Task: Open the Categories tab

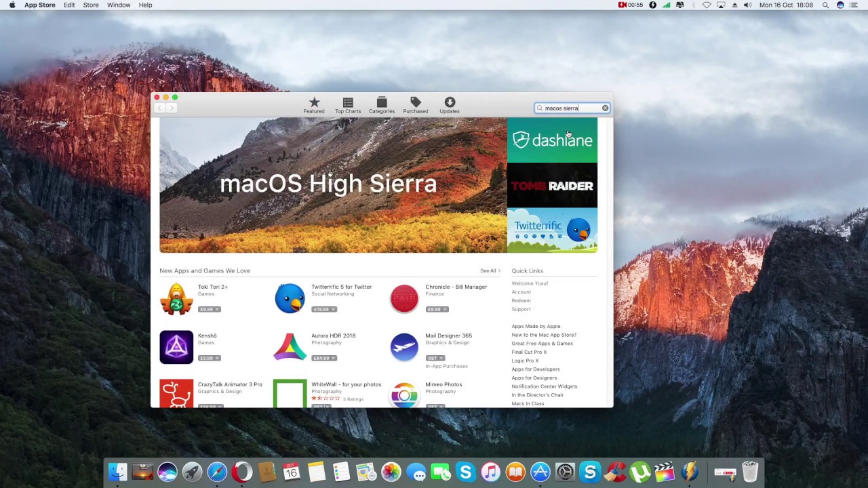Action: tap(382, 105)
